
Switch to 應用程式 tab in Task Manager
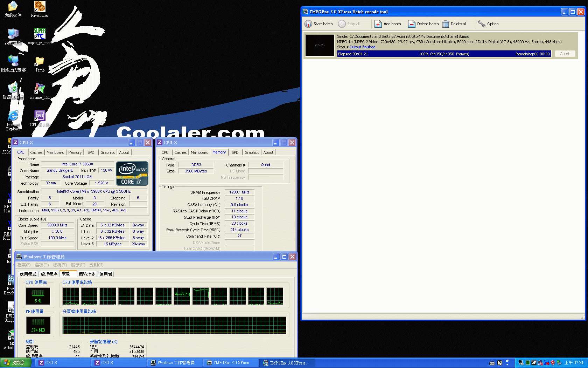[x=28, y=274]
